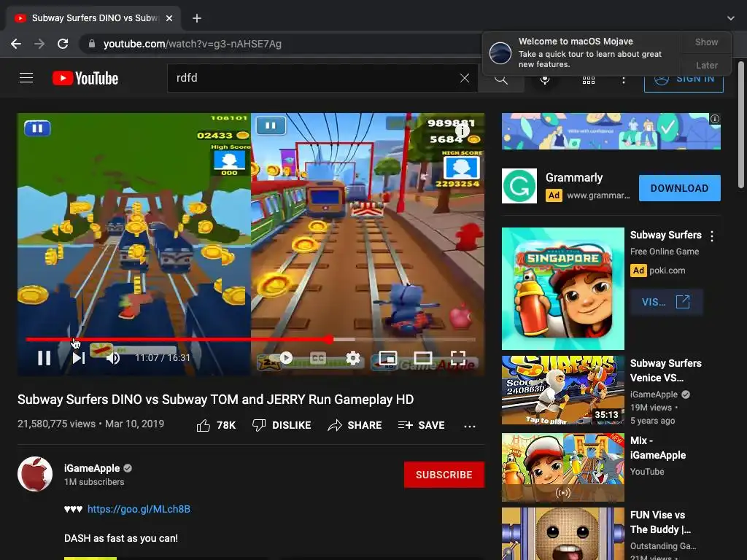Open options menu for Subway Surfers ad

(712, 236)
